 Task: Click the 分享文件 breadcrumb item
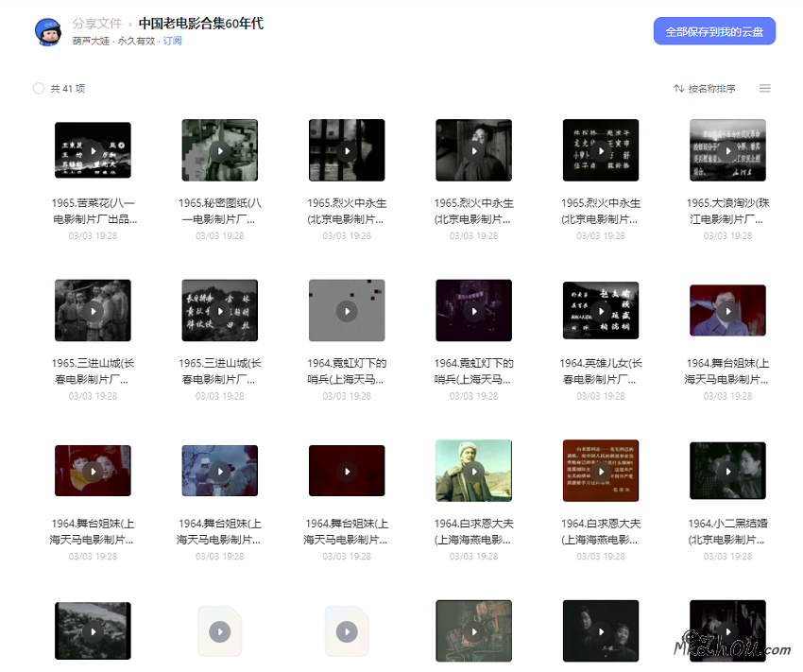coord(91,26)
